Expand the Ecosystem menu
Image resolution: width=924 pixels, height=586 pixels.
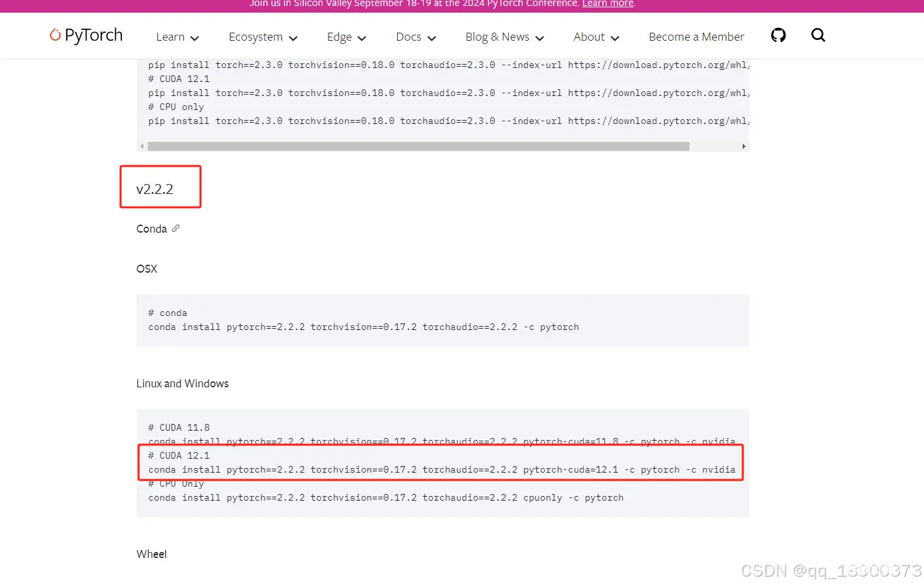pyautogui.click(x=263, y=37)
